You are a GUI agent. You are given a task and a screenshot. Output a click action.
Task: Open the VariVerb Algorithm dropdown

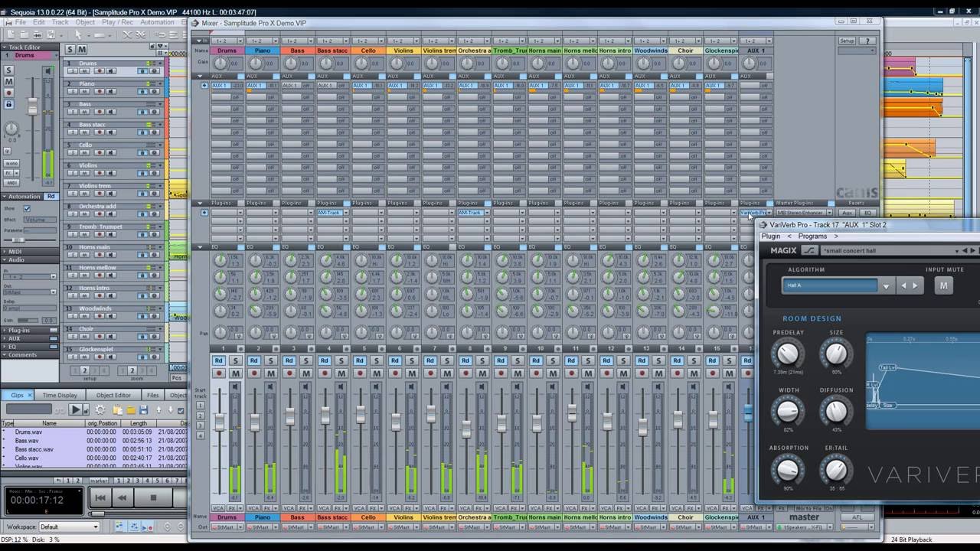pyautogui.click(x=886, y=286)
